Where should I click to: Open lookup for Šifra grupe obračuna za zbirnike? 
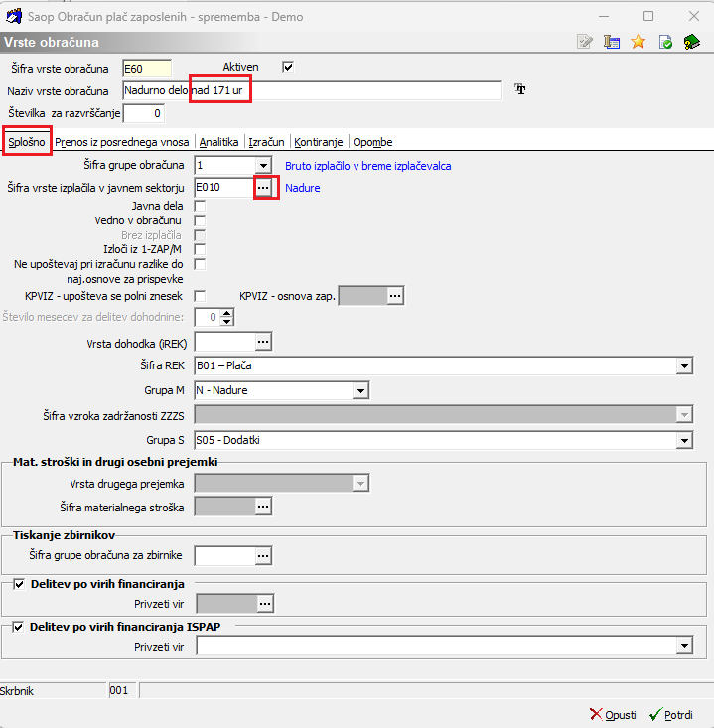[263, 556]
